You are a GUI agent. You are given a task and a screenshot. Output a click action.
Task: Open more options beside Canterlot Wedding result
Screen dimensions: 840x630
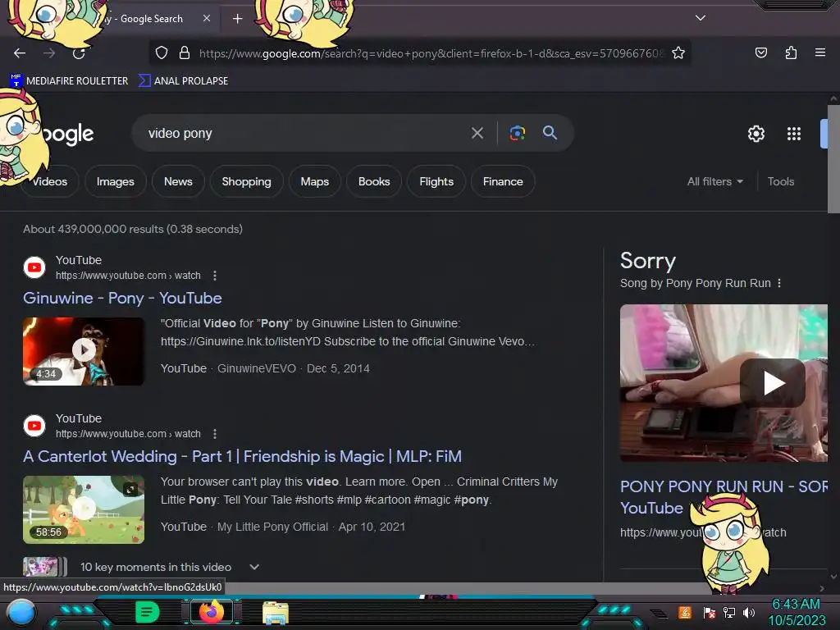click(215, 434)
